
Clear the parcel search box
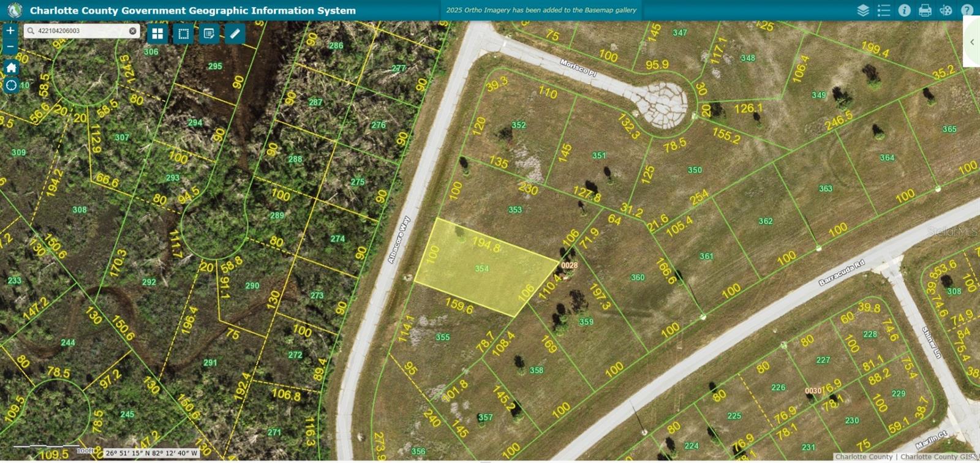pyautogui.click(x=133, y=31)
